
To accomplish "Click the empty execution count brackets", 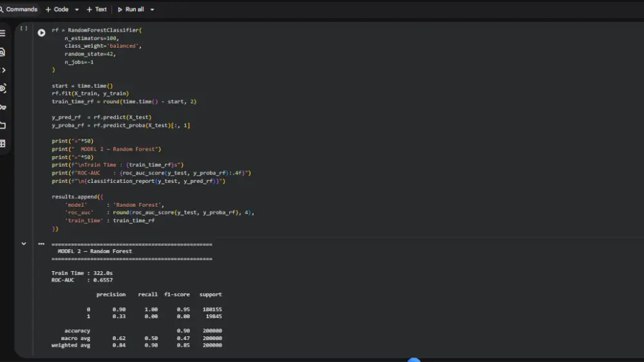I will click(24, 28).
